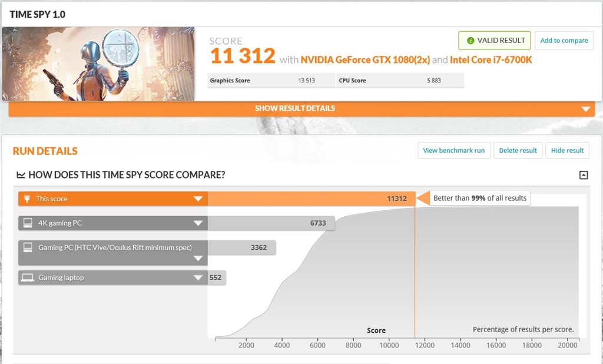Click the Percentage of results per score label
The width and height of the screenshot is (603, 364).
[x=523, y=329]
